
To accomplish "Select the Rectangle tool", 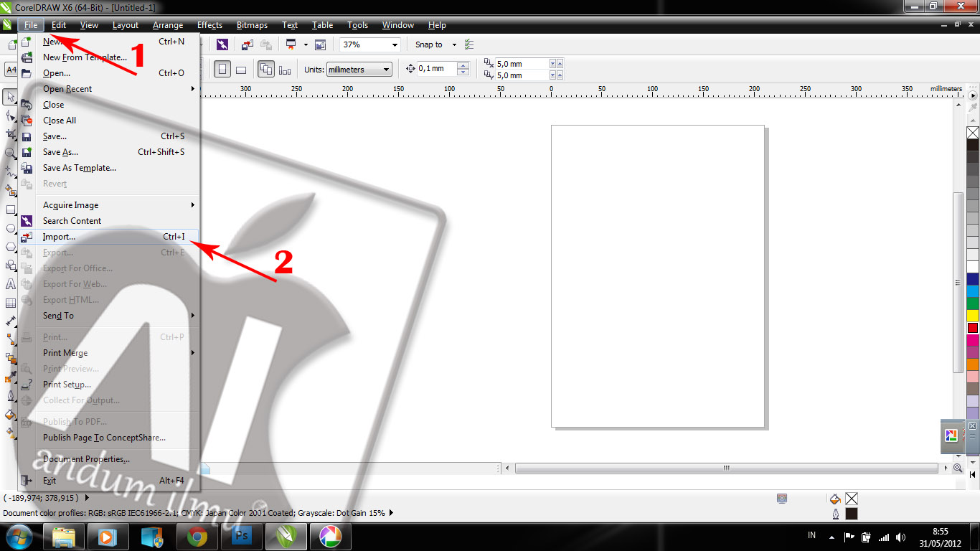I will pos(10,209).
